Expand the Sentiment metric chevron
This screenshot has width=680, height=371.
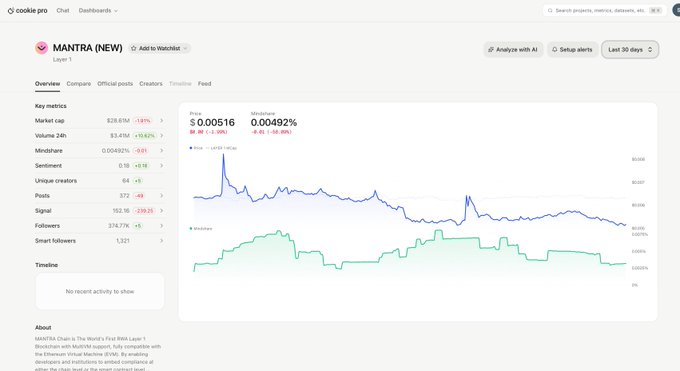[x=161, y=165]
